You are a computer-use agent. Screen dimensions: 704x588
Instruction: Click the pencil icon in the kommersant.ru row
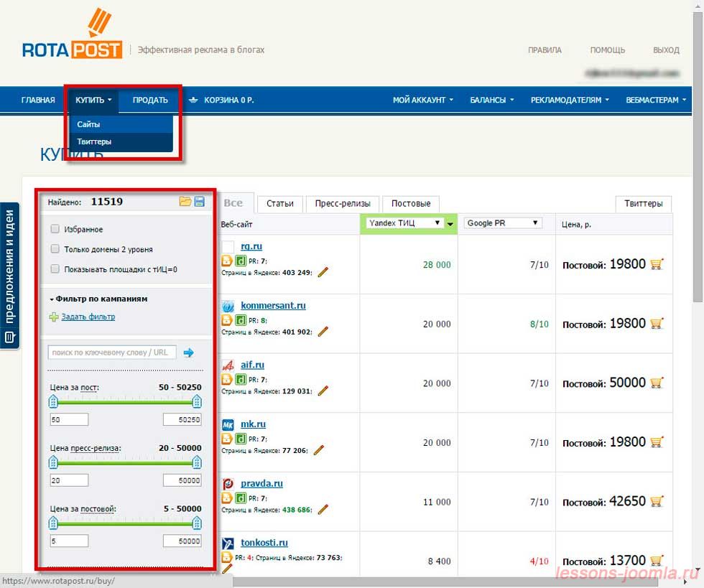323,331
